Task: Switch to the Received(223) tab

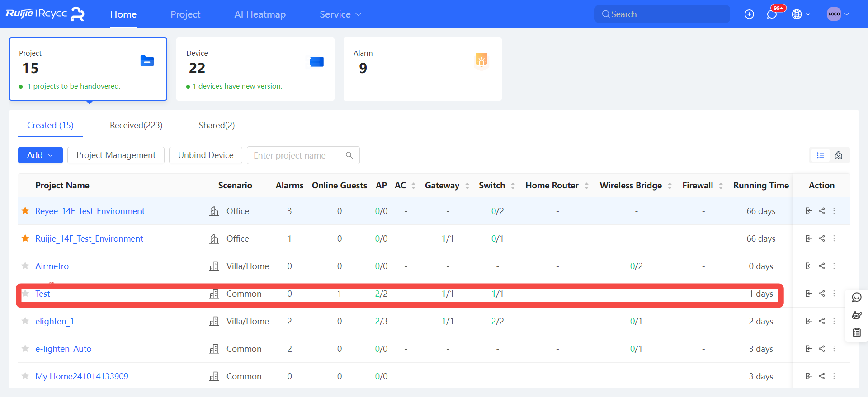Action: coord(136,126)
